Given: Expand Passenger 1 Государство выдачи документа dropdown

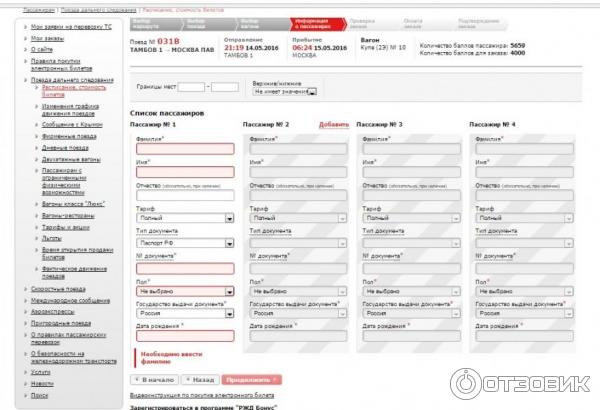Looking at the screenshot, I should [183, 314].
